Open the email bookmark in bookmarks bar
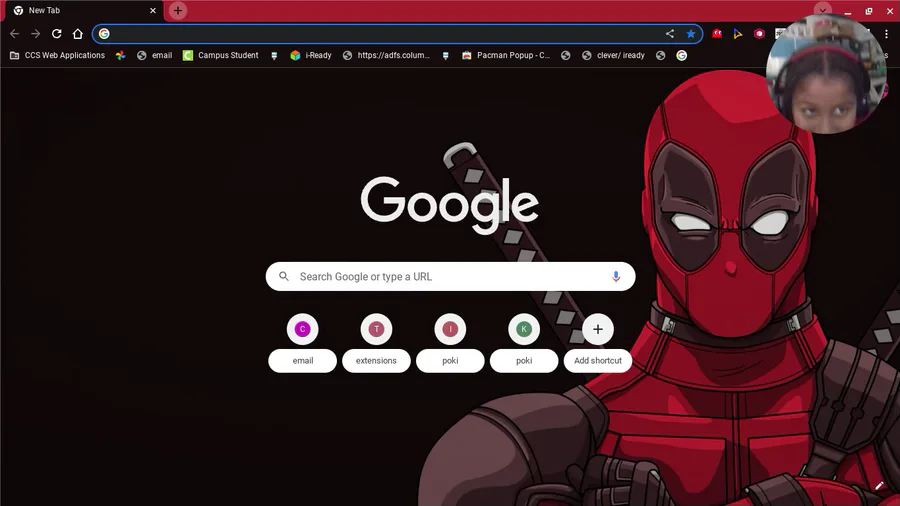900x506 pixels. point(154,55)
